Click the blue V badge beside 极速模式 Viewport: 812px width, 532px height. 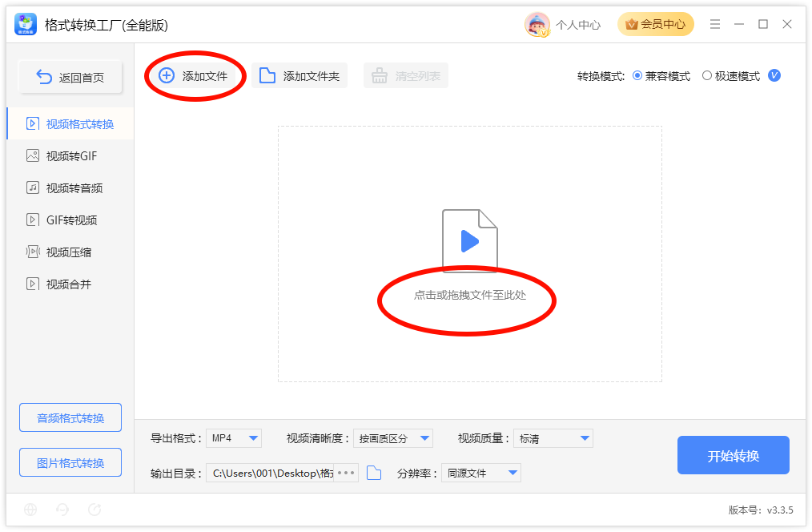(774, 75)
